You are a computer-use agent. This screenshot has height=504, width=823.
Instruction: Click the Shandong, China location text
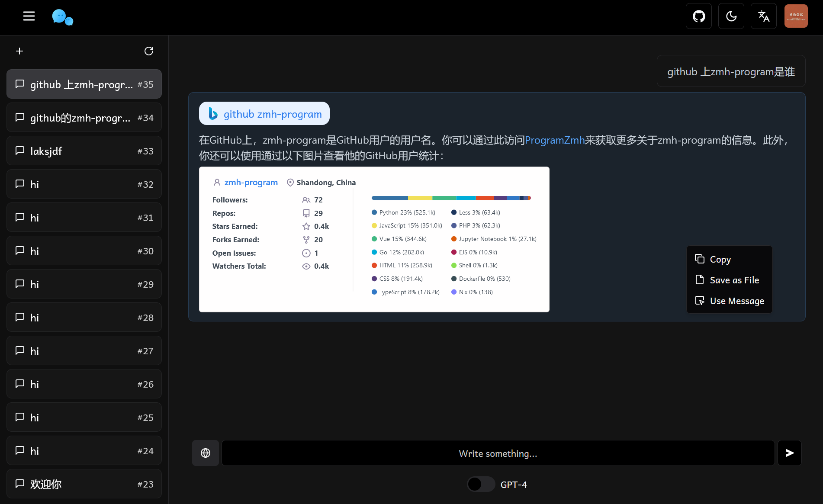pyautogui.click(x=326, y=183)
